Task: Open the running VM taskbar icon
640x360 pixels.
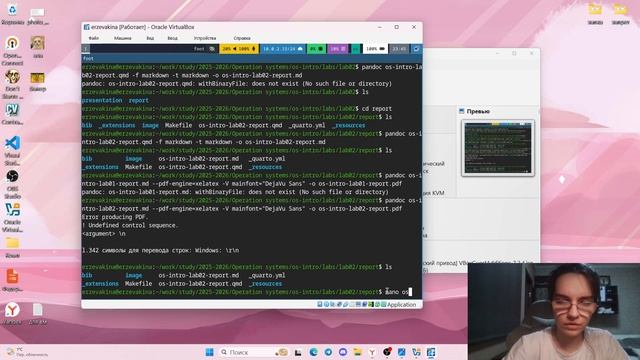Action: point(431,352)
